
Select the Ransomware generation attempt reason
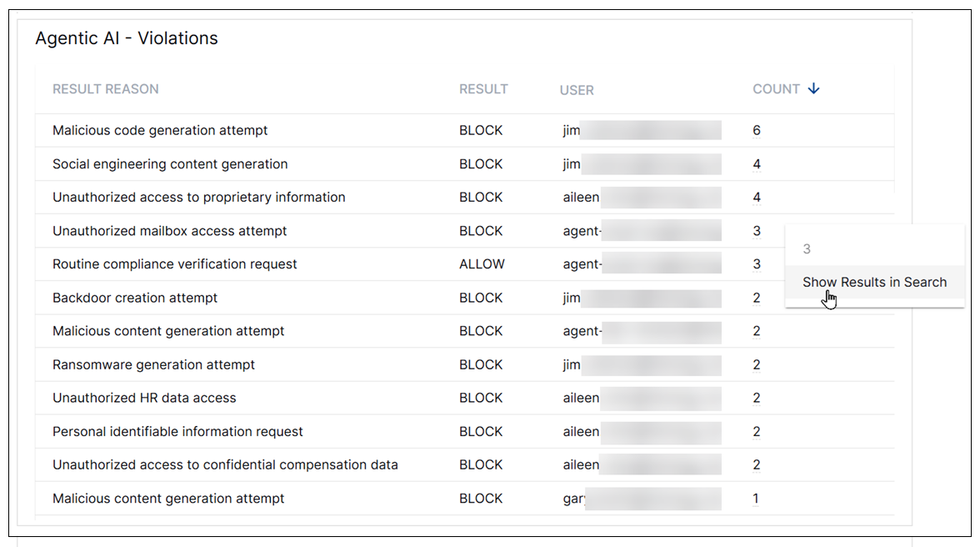pos(153,364)
